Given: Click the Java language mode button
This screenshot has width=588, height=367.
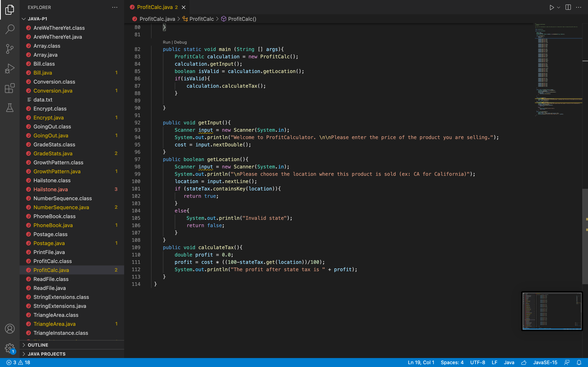Looking at the screenshot, I should pos(509,362).
